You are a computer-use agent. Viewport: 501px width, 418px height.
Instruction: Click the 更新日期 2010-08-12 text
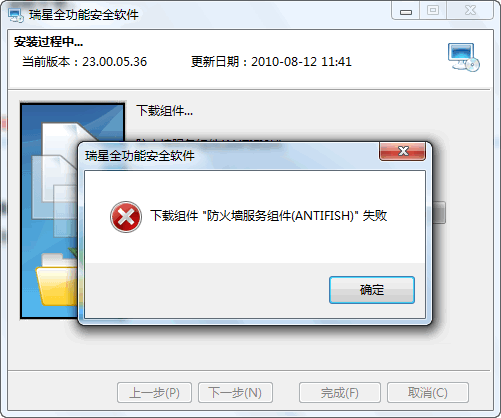click(271, 62)
